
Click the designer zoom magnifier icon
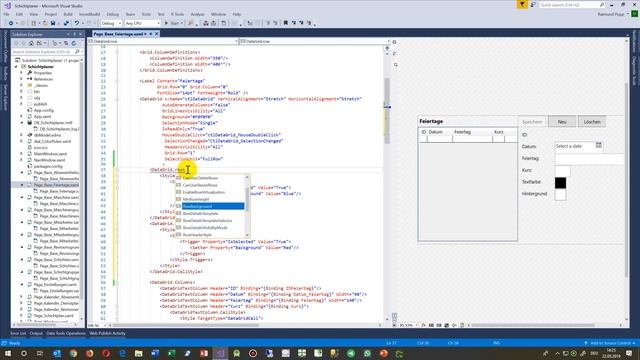coord(396,65)
